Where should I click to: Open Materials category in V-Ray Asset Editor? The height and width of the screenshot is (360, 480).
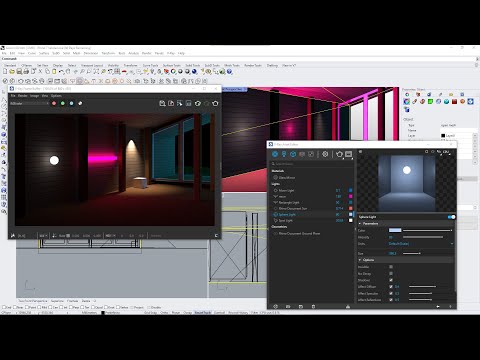click(x=275, y=154)
